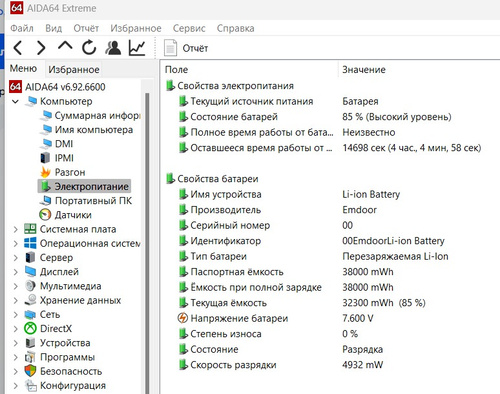
Task: Select the Компьютер tree node
Action: (x=66, y=101)
